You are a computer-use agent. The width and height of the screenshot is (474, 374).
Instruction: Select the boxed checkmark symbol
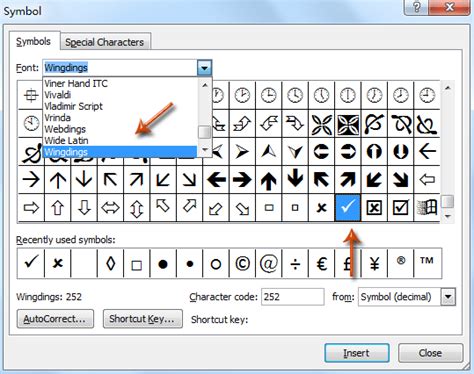click(400, 207)
